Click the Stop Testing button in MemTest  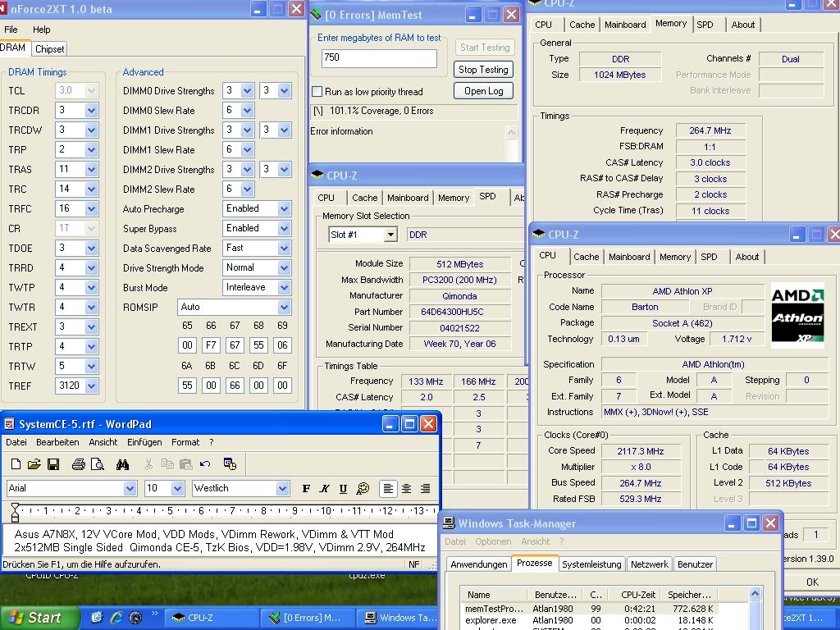pos(483,70)
